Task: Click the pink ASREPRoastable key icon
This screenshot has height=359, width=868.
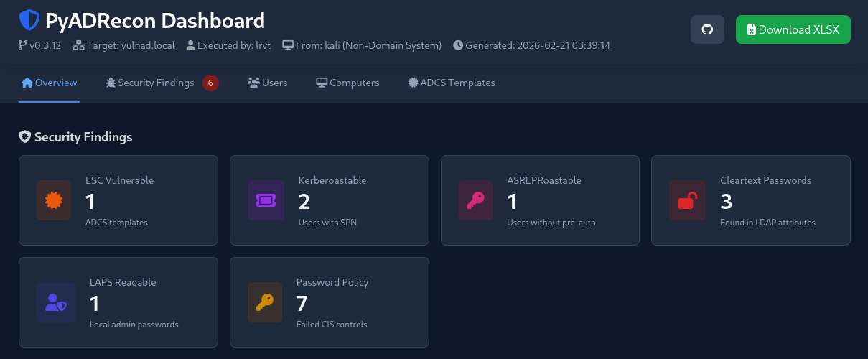Action: click(476, 200)
